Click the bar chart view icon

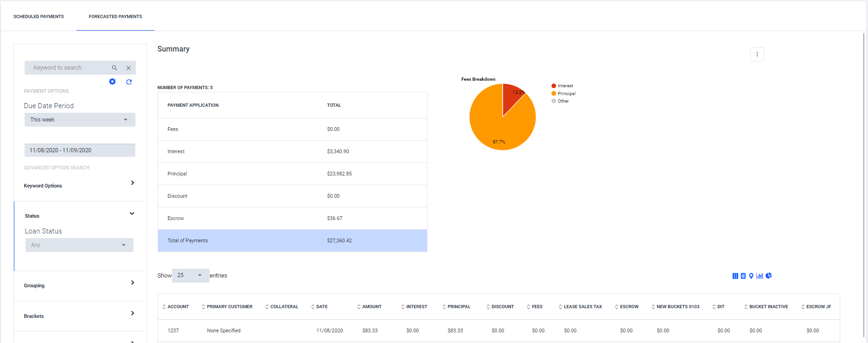pos(759,276)
